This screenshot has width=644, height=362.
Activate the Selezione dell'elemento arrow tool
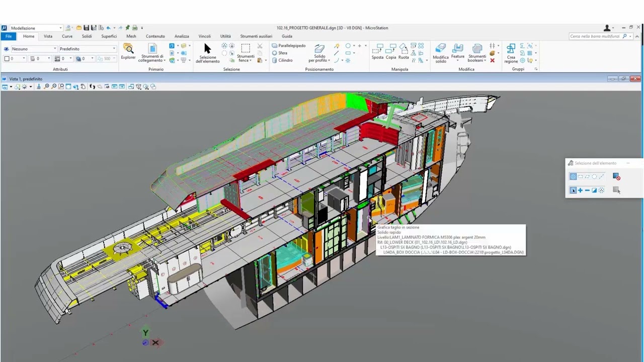pyautogui.click(x=207, y=53)
